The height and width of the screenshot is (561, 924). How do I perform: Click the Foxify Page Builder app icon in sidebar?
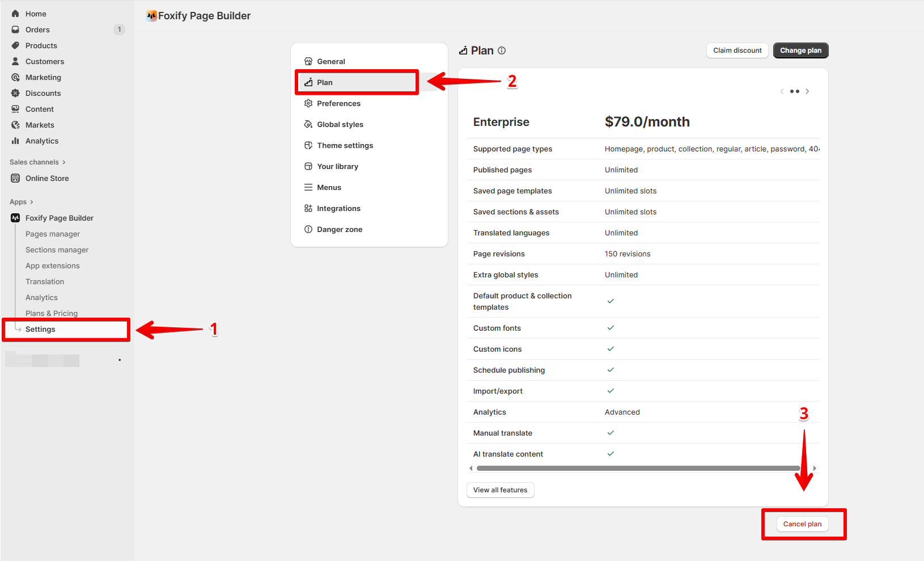15,218
